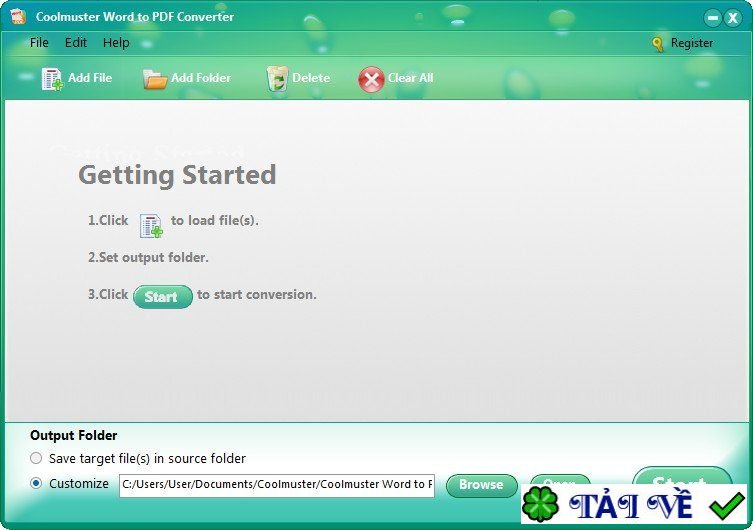Image resolution: width=753 pixels, height=530 pixels.
Task: Open the Help menu
Action: [116, 43]
